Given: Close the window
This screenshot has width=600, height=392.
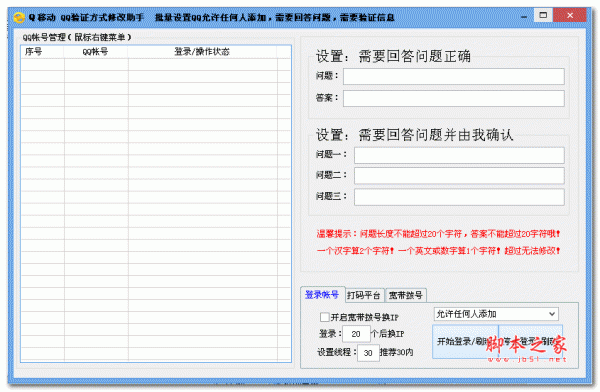Looking at the screenshot, I should coord(570,15).
